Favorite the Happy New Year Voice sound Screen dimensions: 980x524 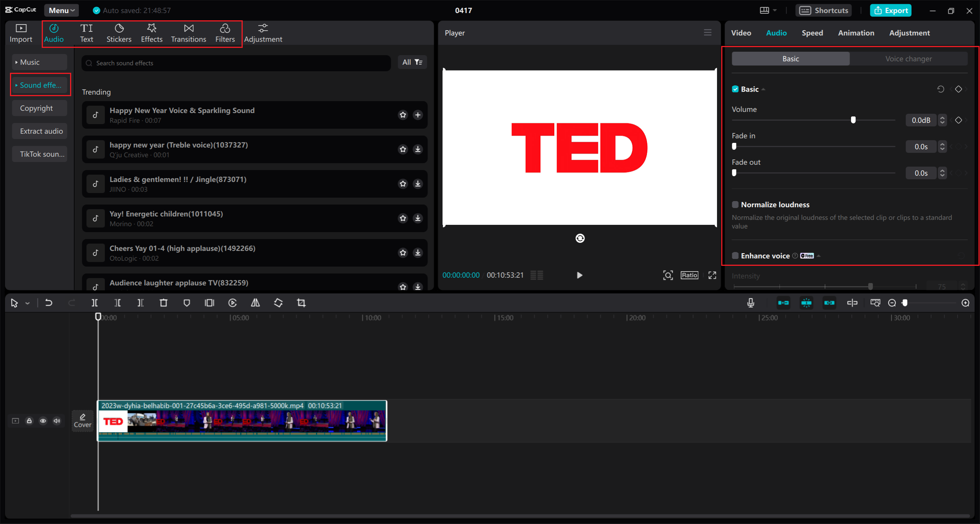pos(403,115)
